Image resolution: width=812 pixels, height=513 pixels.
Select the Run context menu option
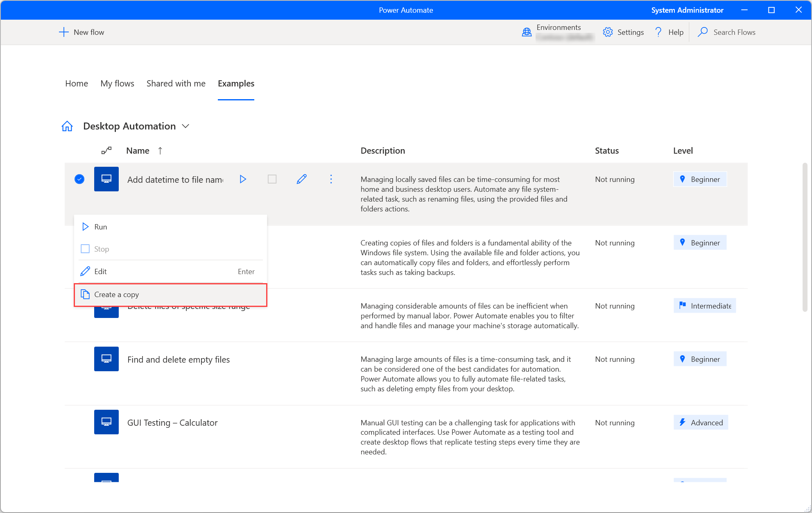[x=101, y=226]
